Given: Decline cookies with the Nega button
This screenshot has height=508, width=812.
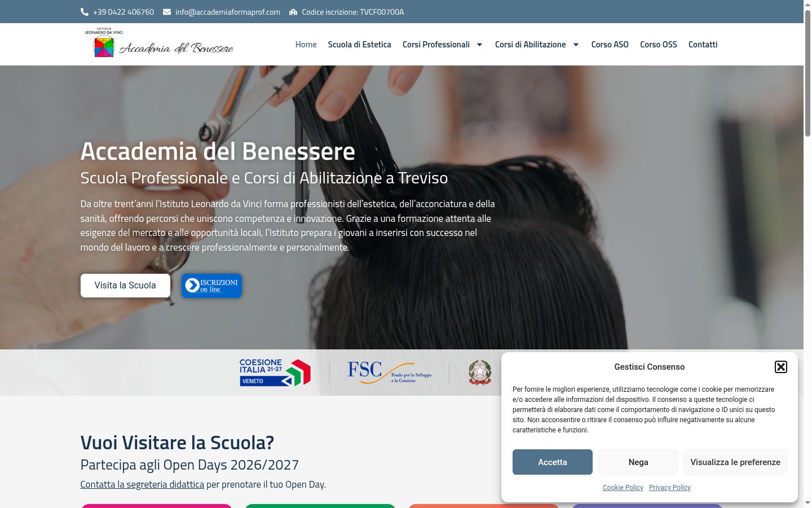Looking at the screenshot, I should 638,462.
